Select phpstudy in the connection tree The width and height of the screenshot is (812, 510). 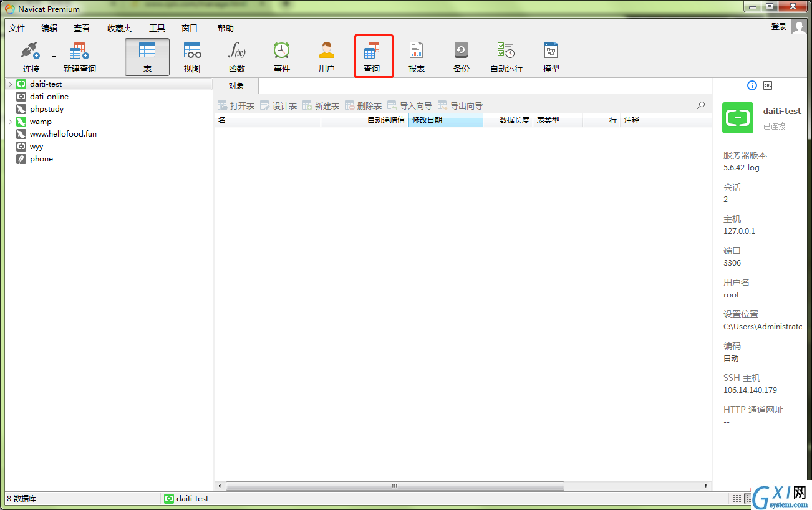tap(47, 109)
